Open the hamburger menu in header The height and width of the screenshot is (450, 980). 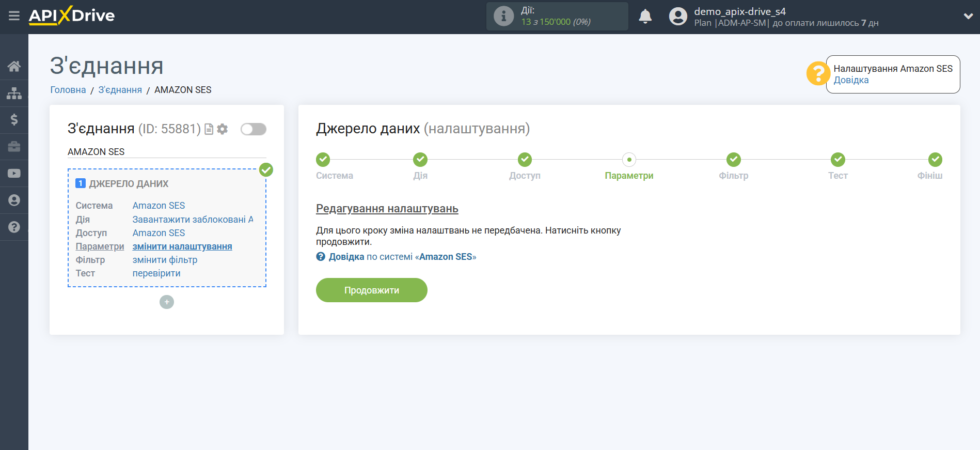(x=14, y=16)
